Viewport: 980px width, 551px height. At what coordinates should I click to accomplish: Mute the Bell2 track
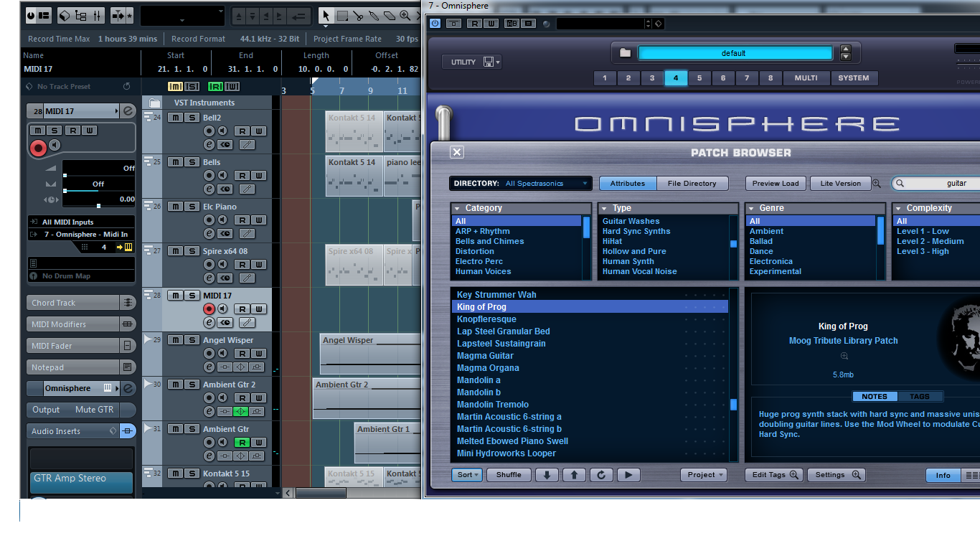tap(174, 118)
